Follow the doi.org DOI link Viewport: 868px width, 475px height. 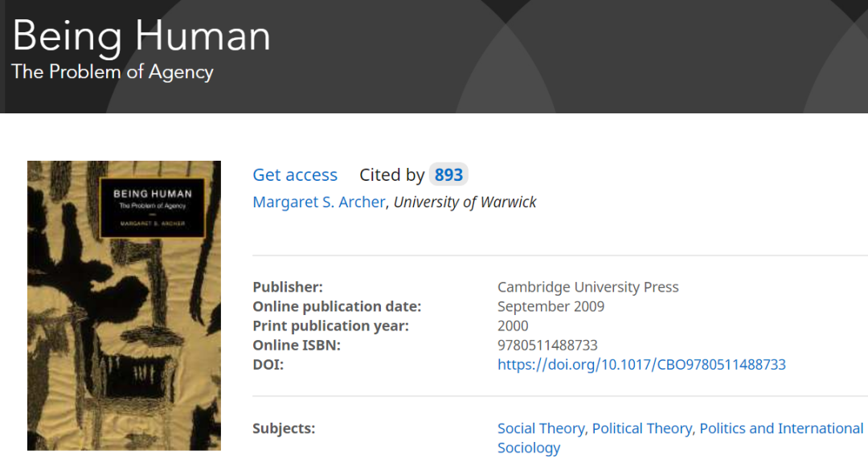641,365
